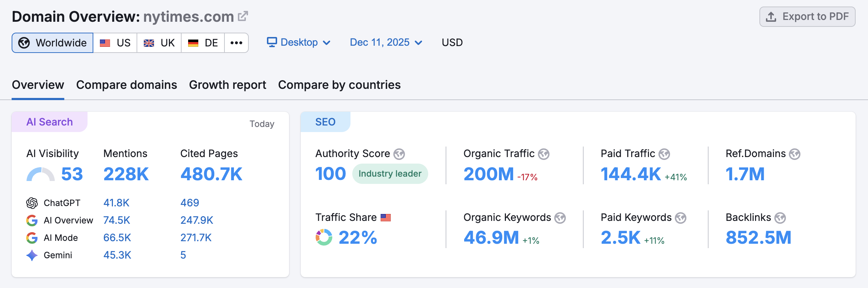Screen dimensions: 868x288
Task: Open the Dec 11, 2025 date picker
Action: tap(386, 42)
